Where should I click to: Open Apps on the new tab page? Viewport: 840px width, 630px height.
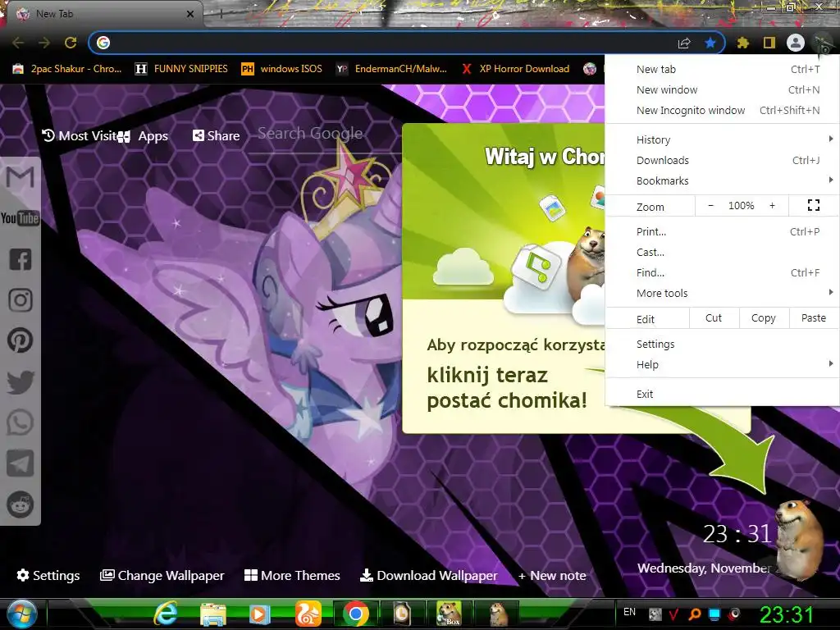click(x=144, y=136)
